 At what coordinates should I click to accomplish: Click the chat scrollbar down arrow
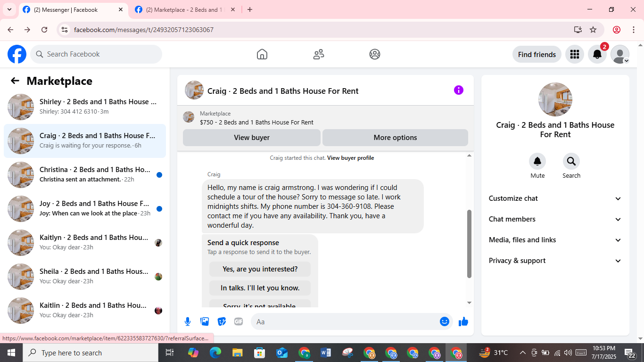tap(469, 303)
